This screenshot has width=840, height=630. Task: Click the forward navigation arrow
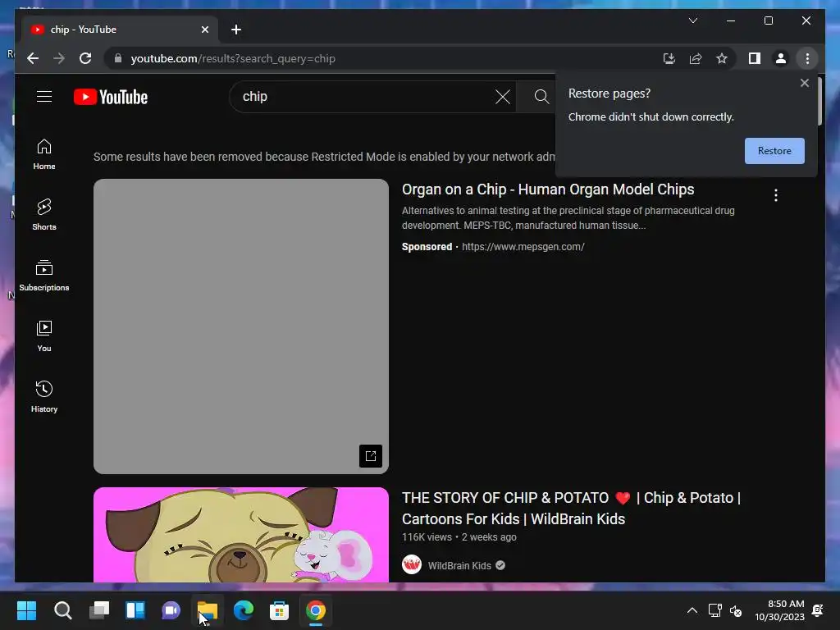[59, 58]
